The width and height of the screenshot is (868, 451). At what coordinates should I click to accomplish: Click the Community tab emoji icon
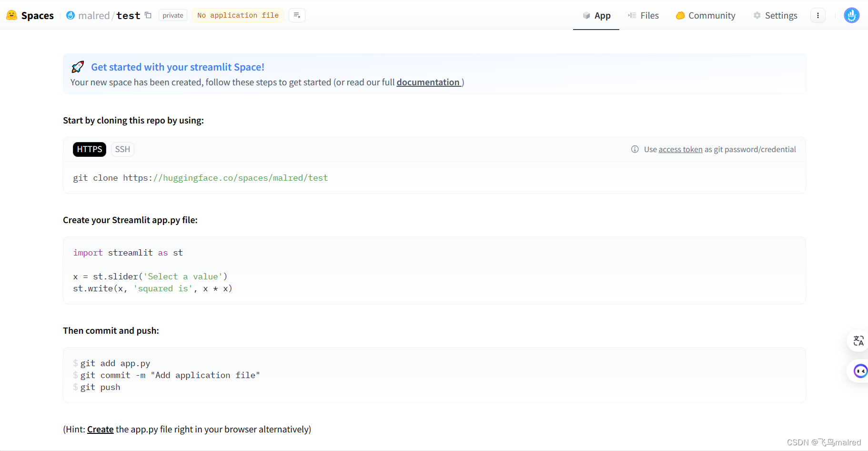pyautogui.click(x=680, y=15)
